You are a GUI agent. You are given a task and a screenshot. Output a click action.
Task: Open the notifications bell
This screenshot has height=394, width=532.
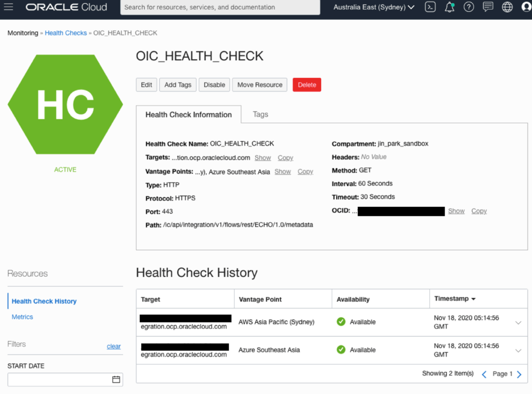[x=449, y=7]
